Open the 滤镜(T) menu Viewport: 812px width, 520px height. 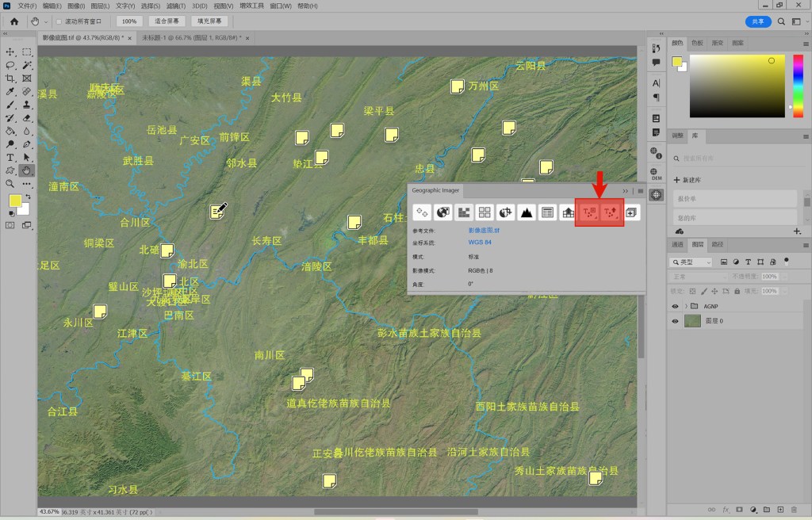[177, 6]
